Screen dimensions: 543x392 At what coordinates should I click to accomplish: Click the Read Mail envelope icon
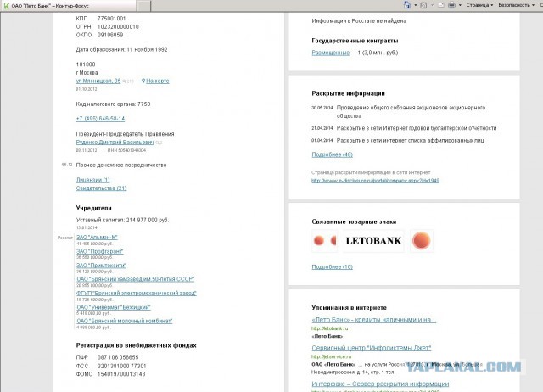coord(441,5)
